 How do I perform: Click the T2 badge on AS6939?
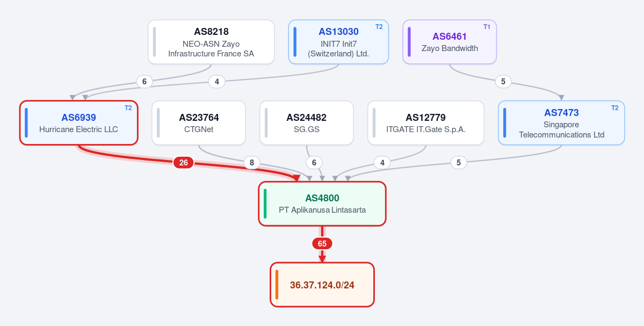pyautogui.click(x=128, y=108)
